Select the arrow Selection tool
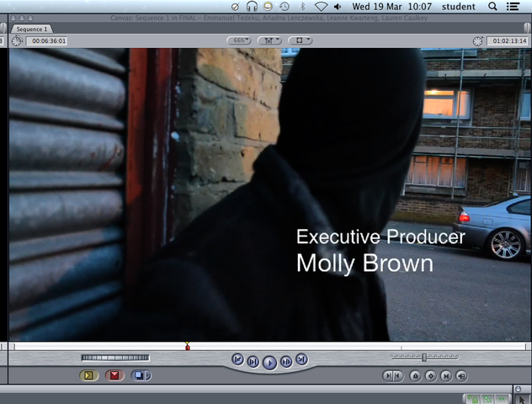 point(523,400)
